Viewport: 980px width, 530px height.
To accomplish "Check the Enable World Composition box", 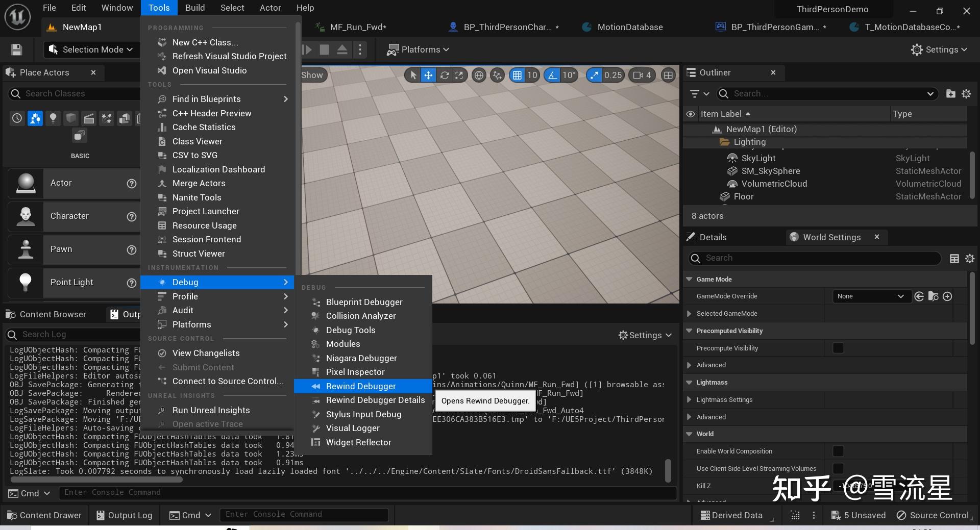I will point(838,451).
